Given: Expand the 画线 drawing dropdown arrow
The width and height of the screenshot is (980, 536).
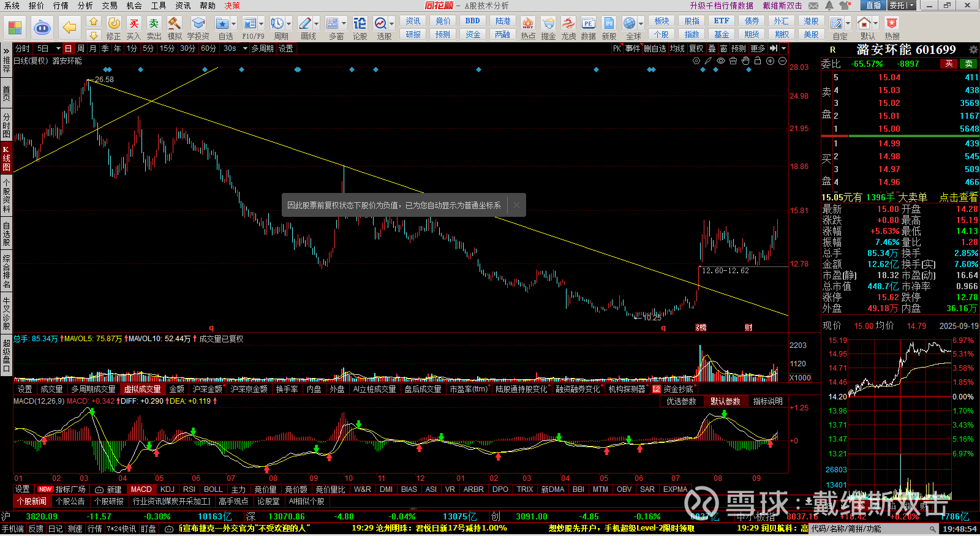Looking at the screenshot, I should click(x=317, y=23).
